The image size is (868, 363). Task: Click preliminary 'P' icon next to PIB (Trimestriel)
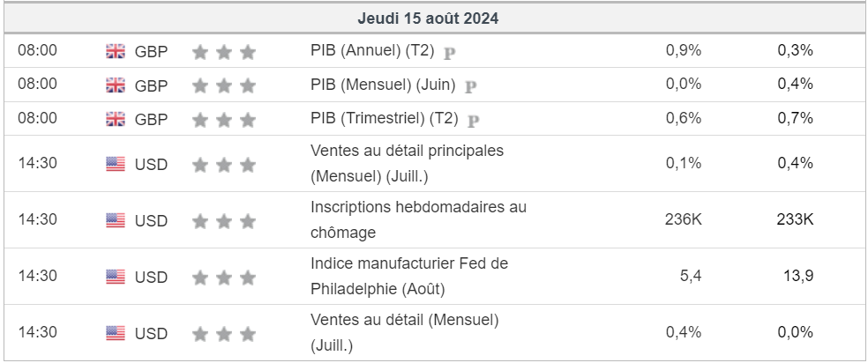coord(474,120)
